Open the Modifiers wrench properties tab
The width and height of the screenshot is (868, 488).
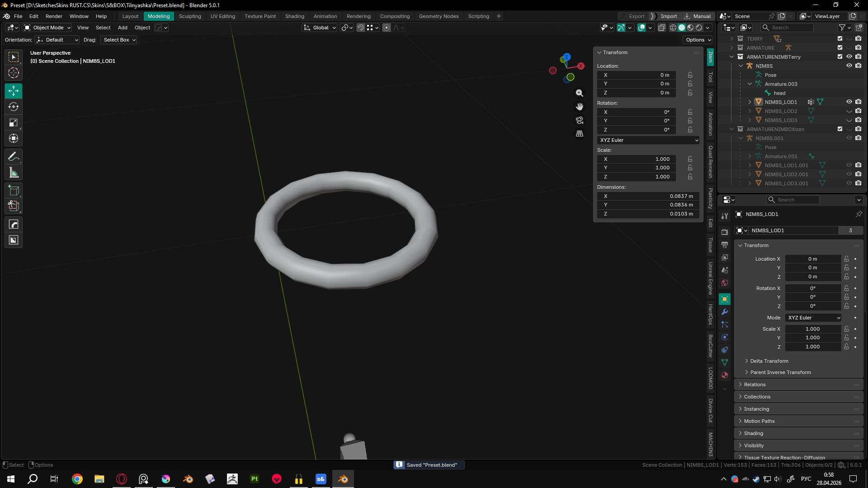(725, 312)
